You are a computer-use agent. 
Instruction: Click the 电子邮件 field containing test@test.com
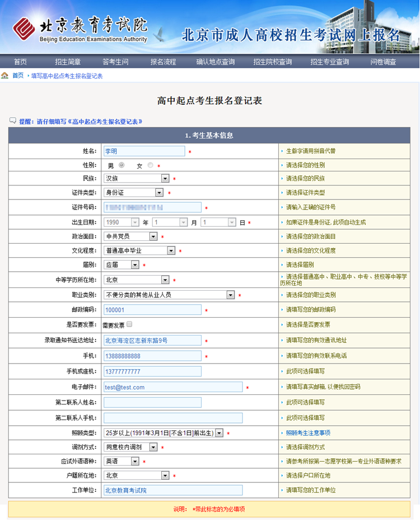click(x=173, y=387)
